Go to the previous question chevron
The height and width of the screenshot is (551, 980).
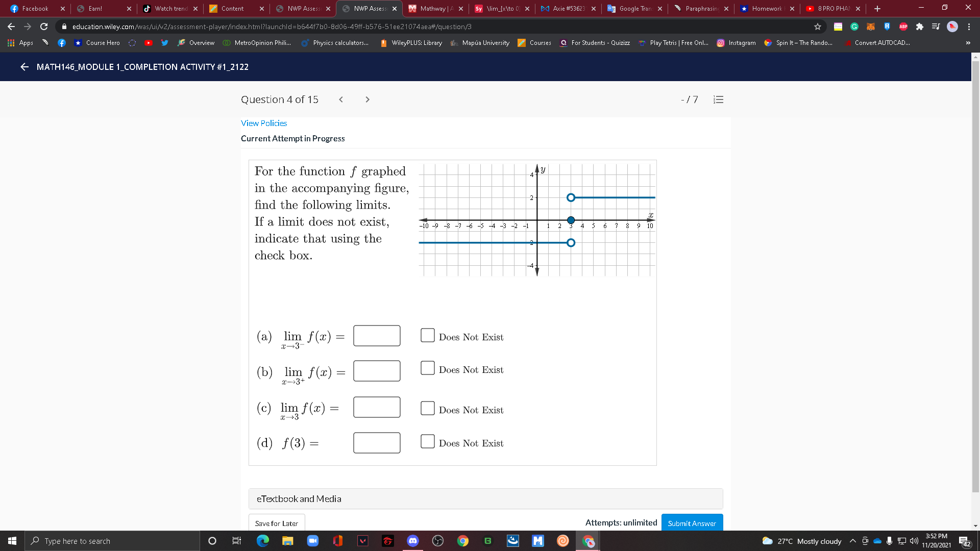341,99
